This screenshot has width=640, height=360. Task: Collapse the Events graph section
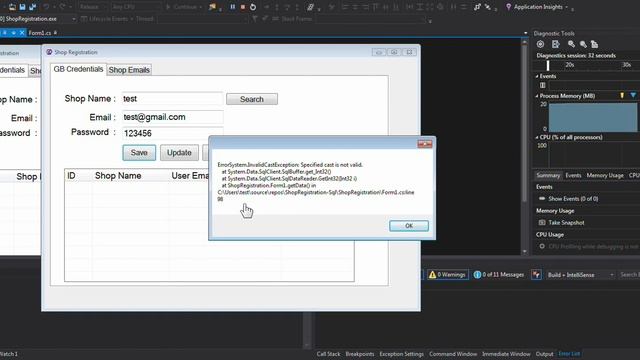coord(537,76)
